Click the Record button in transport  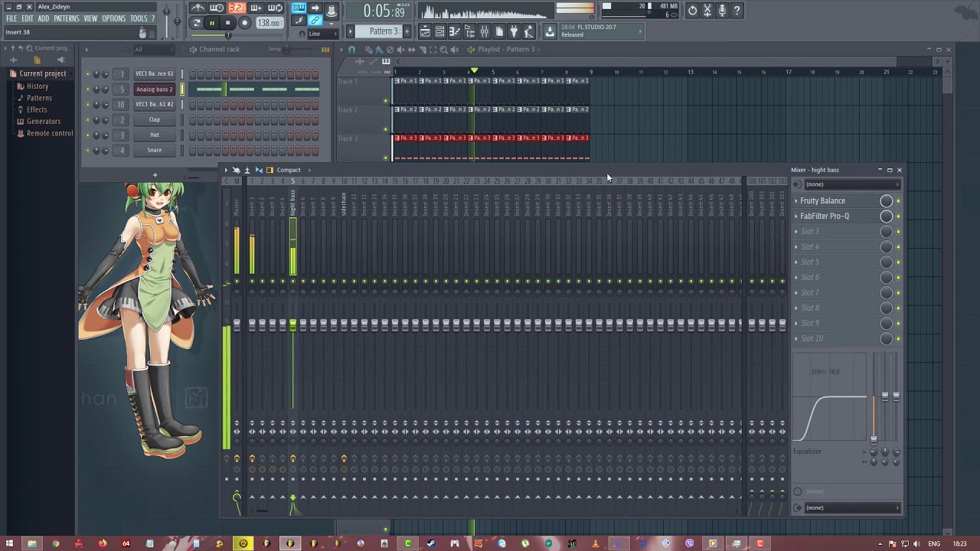click(x=244, y=23)
